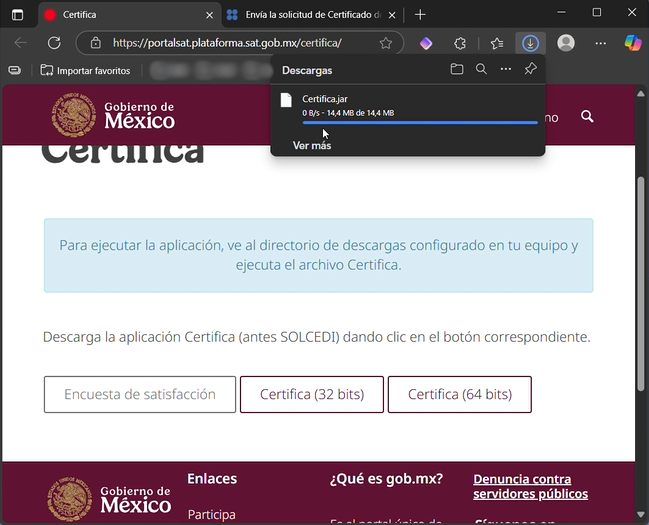Click the search downloads magnifier icon
649x525 pixels.
click(x=481, y=70)
